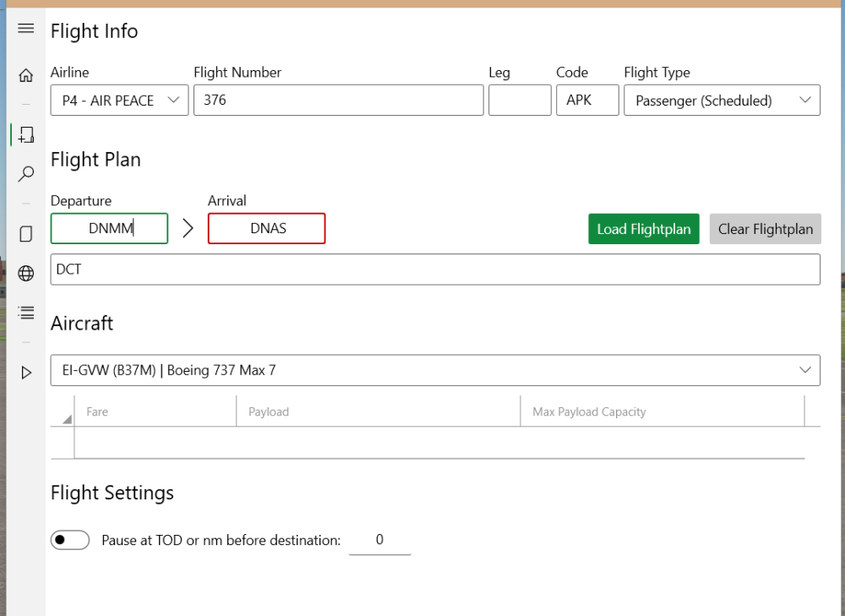Open the search magnifier icon in sidebar
This screenshot has height=616, width=845.
[x=25, y=174]
